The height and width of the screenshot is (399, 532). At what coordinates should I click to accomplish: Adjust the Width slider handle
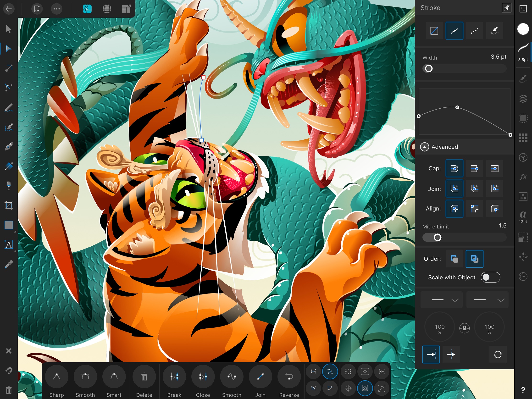[429, 69]
